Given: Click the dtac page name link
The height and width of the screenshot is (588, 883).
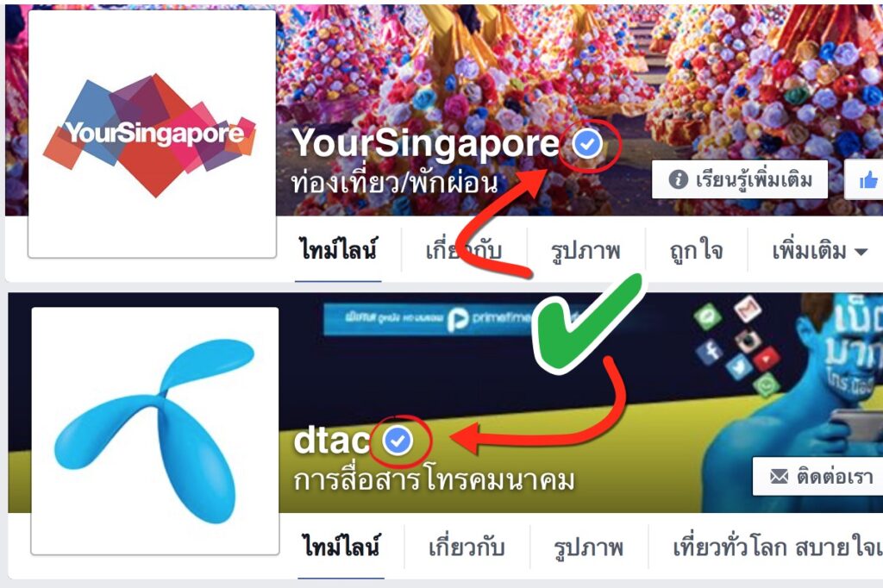Looking at the screenshot, I should 332,440.
